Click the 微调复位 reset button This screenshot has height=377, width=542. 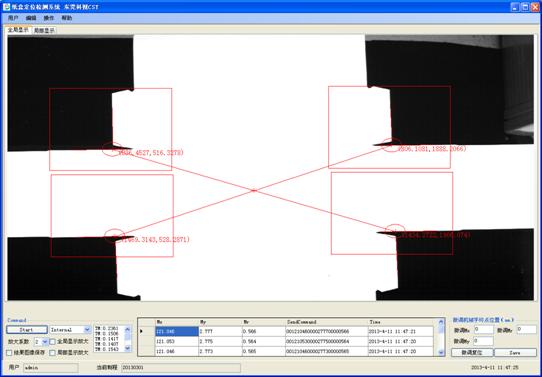[472, 352]
